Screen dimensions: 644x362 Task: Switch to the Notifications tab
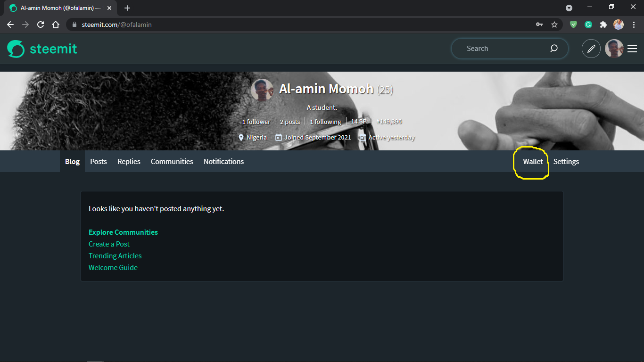click(x=223, y=161)
